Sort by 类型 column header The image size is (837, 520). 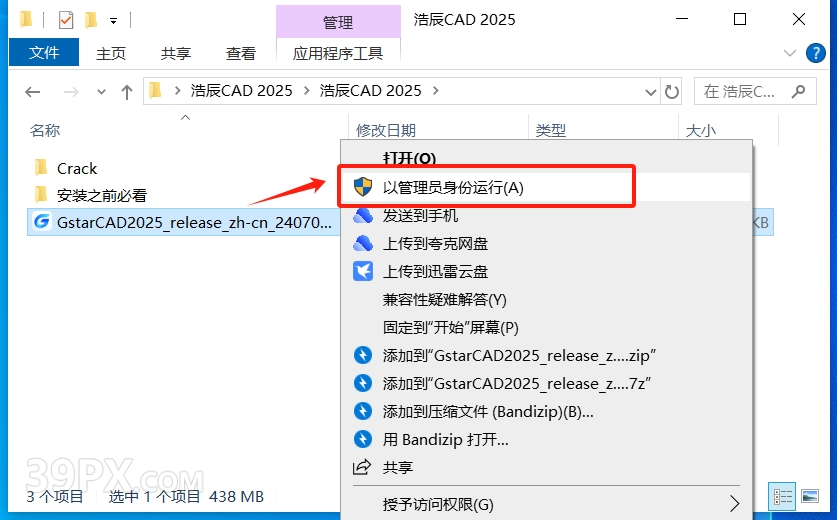[x=550, y=130]
